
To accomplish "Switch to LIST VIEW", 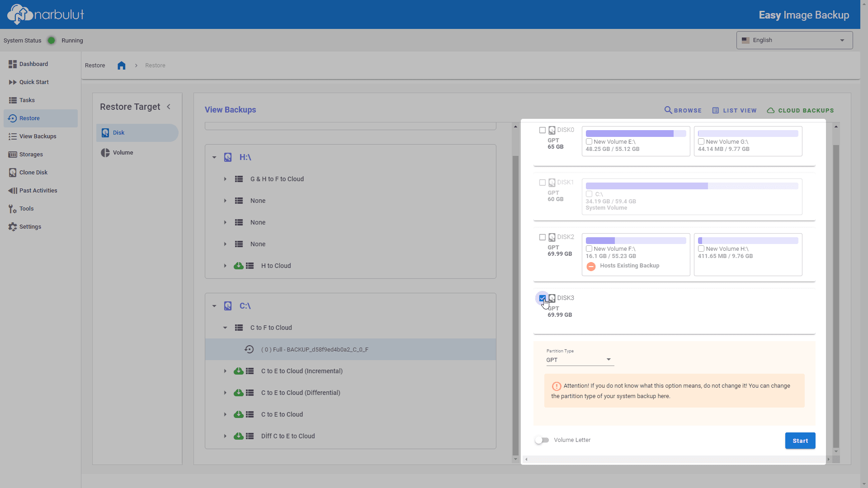I will tap(734, 110).
